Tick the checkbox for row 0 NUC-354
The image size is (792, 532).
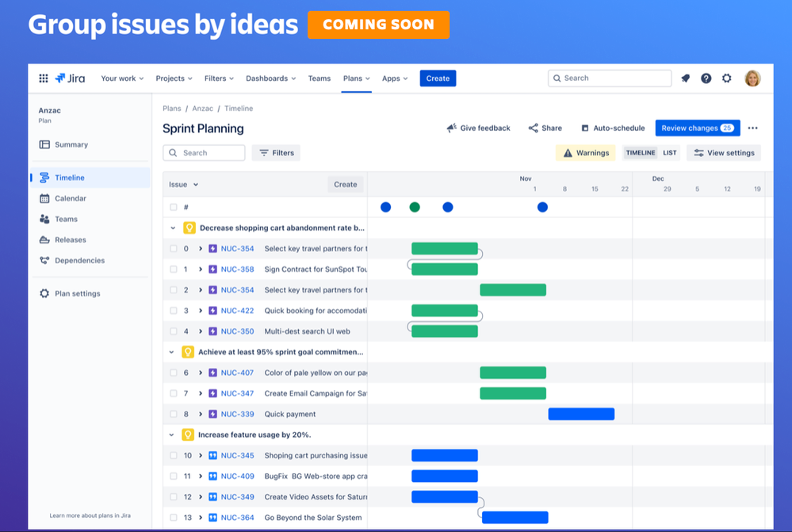(x=174, y=249)
